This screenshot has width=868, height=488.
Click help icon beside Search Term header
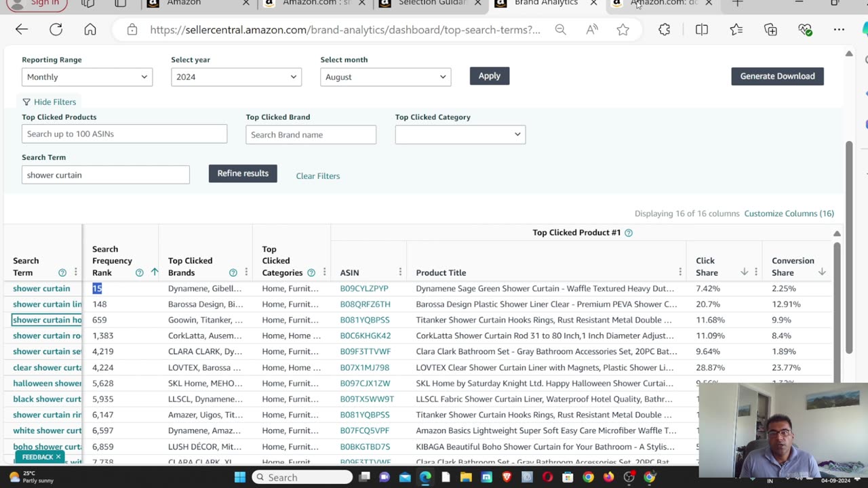[62, 272]
